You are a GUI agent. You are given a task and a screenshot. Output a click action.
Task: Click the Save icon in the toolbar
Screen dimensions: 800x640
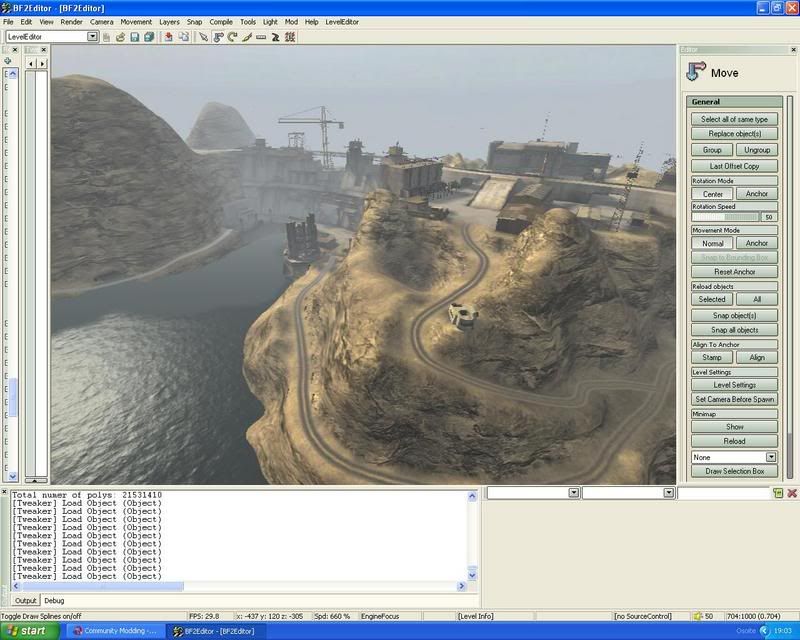[134, 37]
